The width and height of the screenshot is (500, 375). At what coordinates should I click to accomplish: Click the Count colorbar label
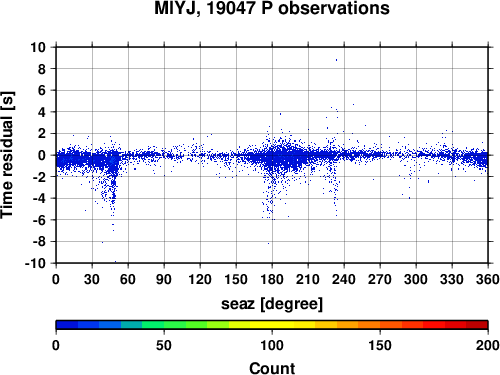click(272, 368)
